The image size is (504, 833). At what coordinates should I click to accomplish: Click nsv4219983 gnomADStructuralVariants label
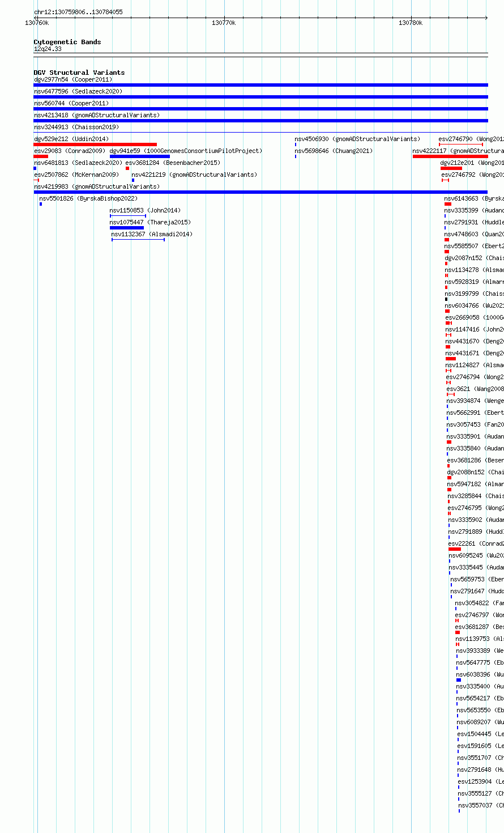click(97, 186)
